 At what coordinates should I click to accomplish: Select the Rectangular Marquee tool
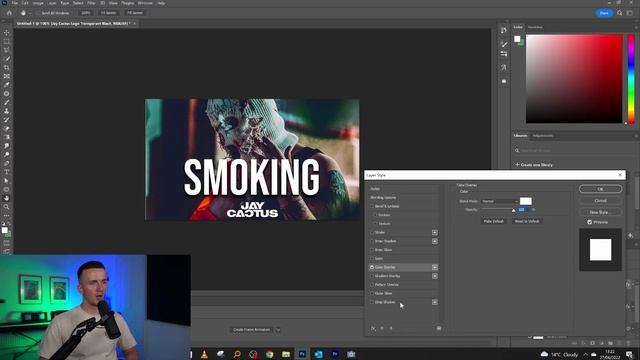(7, 41)
